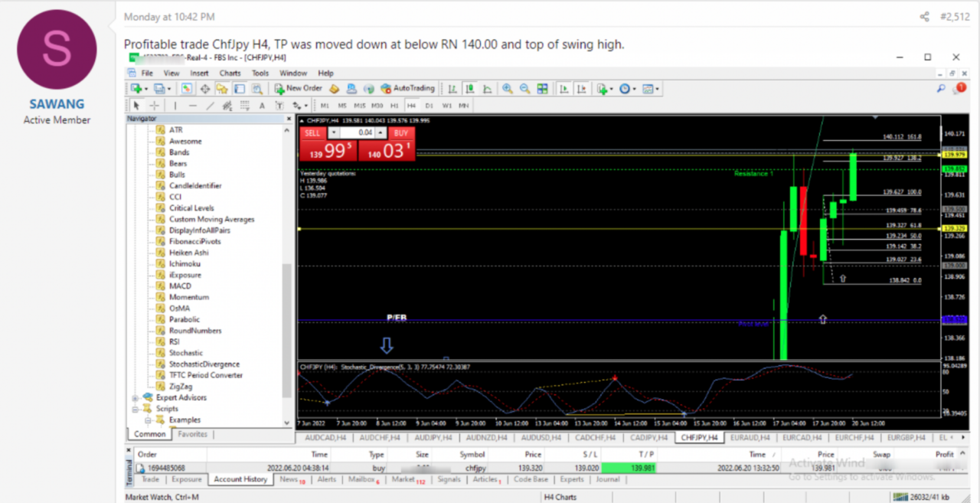Toggle the Market Watch window

[x=186, y=88]
